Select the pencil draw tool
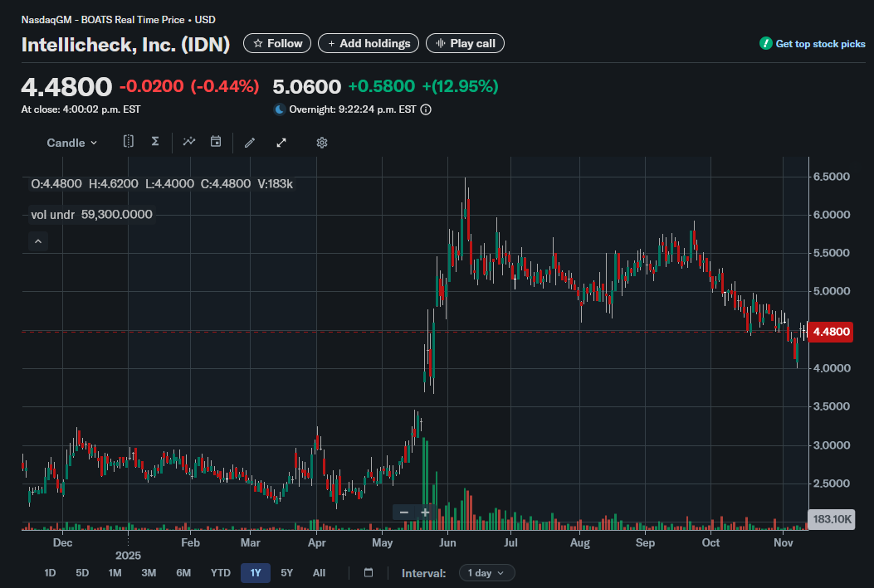 [x=250, y=143]
